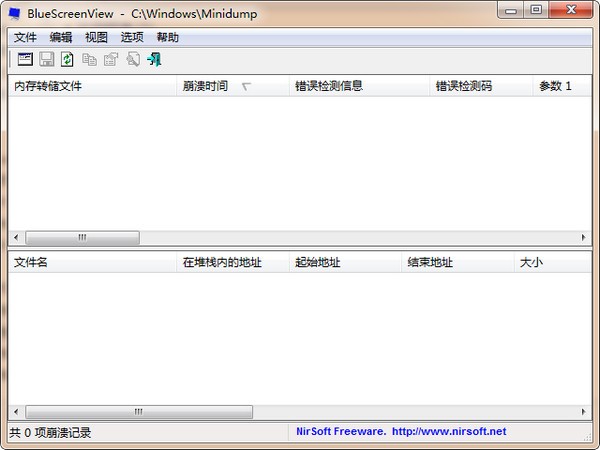Sort by 文件名 column in lower pane
The image size is (600, 450).
(92, 262)
